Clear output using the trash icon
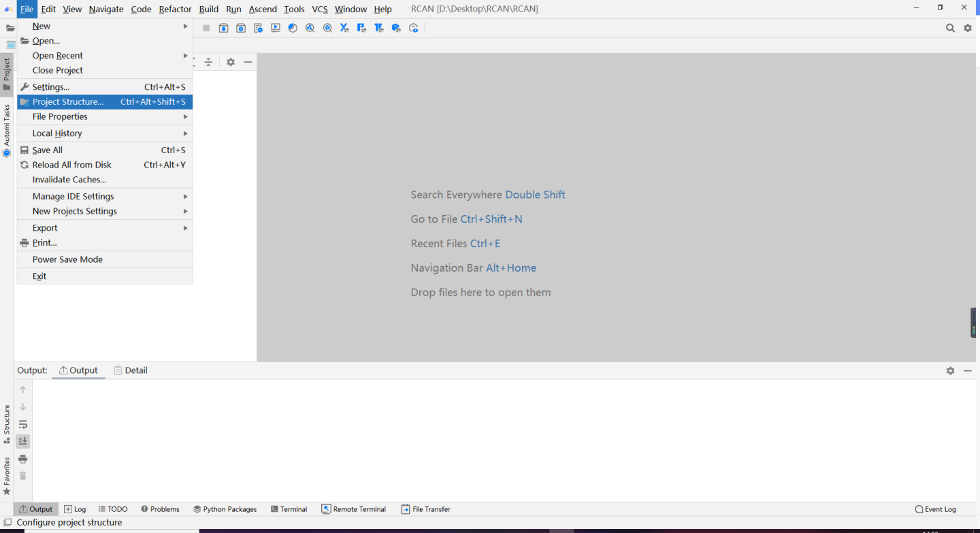The height and width of the screenshot is (533, 980). point(22,475)
